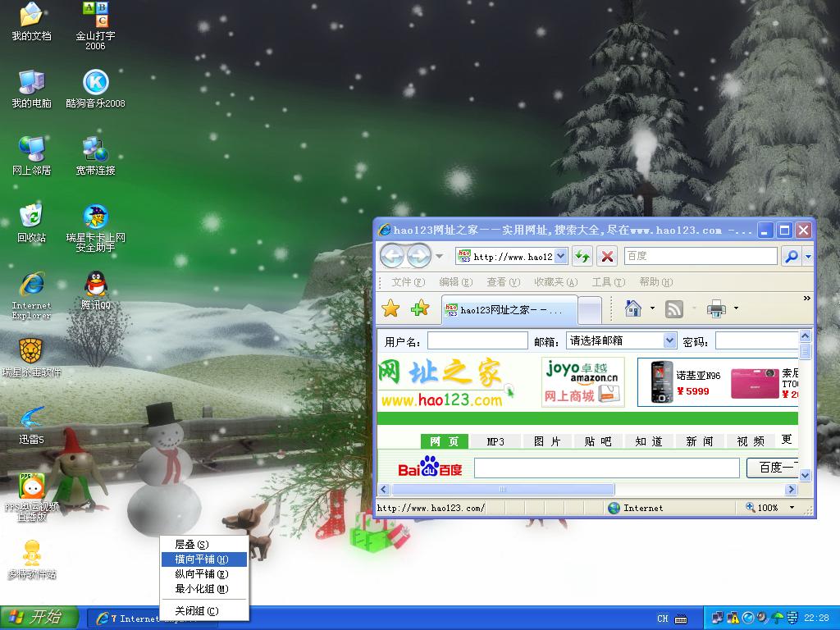Viewport: 840px width, 630px height.
Task: Open the 编辑(E) menu in IE
Action: point(455,282)
